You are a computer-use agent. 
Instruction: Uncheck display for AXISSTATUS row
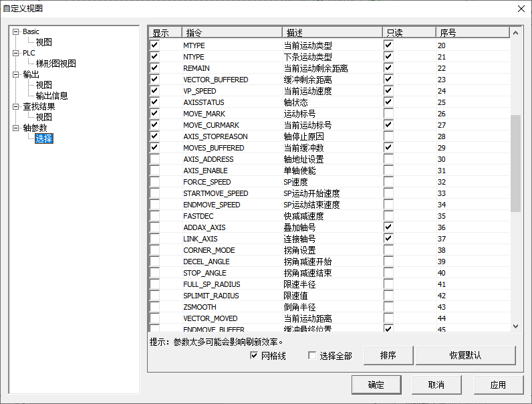(154, 102)
